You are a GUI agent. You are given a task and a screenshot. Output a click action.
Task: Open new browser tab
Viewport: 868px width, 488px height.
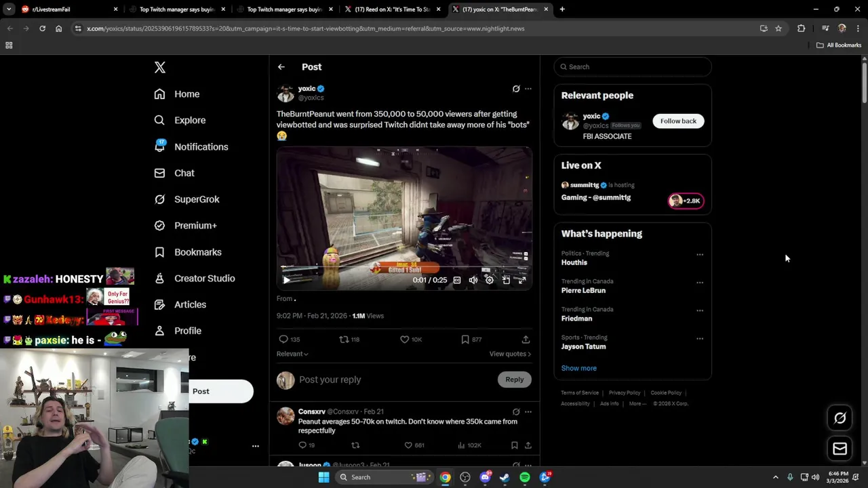pos(562,9)
